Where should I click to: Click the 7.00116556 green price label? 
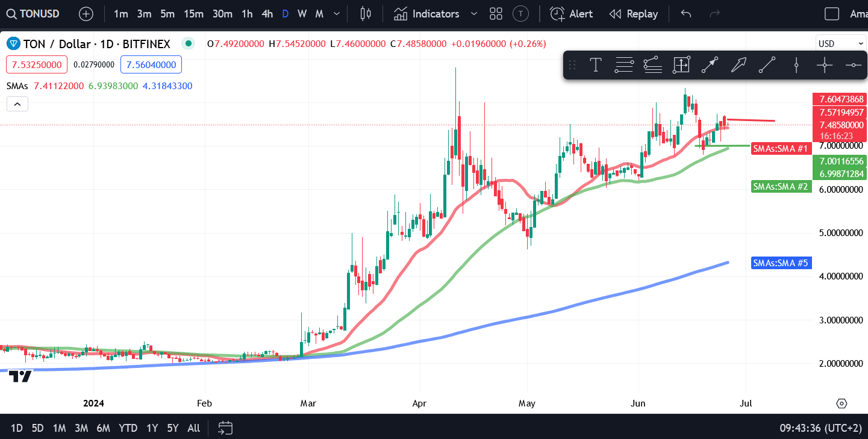tap(840, 161)
